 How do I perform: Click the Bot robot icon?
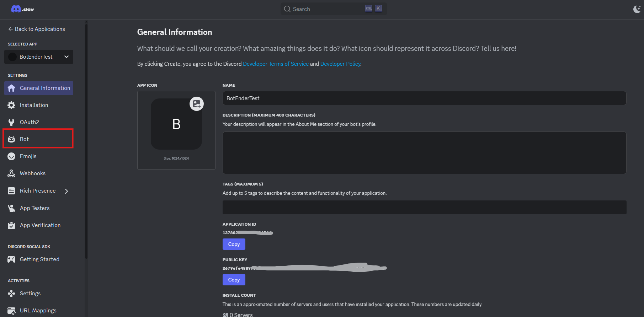click(11, 139)
